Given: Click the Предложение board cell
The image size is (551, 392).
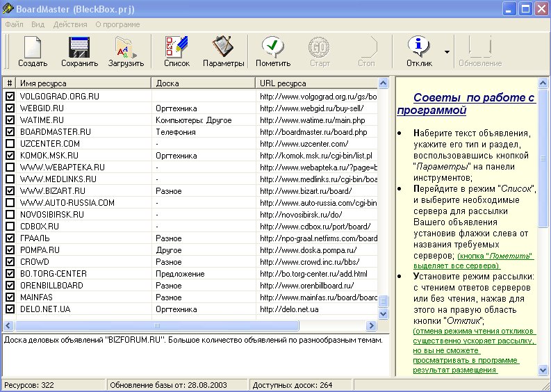Looking at the screenshot, I should pyautogui.click(x=180, y=274).
